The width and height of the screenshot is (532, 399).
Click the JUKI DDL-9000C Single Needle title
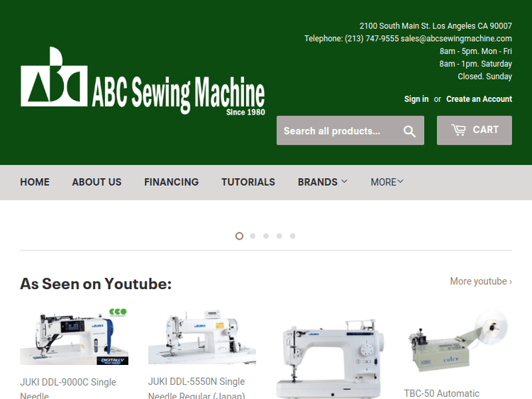(x=68, y=388)
